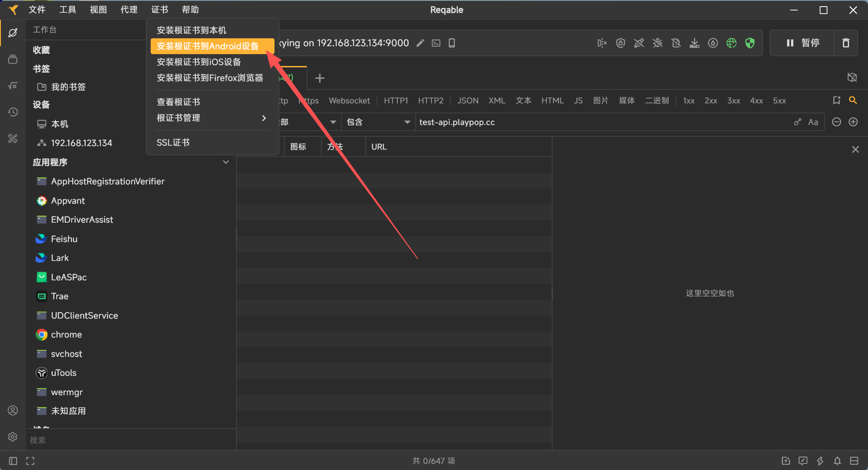Click the pencil edit icon beside the proxy address
The image size is (868, 470).
coord(420,43)
